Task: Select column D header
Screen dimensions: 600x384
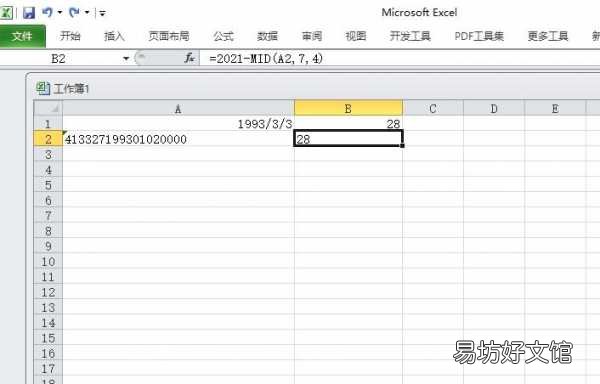Action: [x=494, y=108]
